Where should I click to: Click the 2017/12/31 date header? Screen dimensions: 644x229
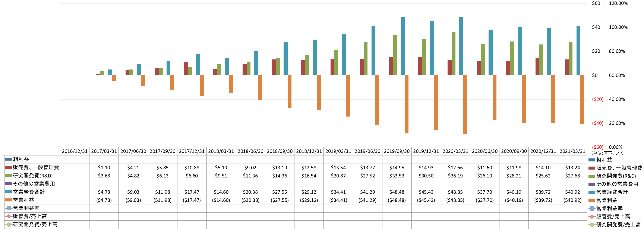click(192, 151)
